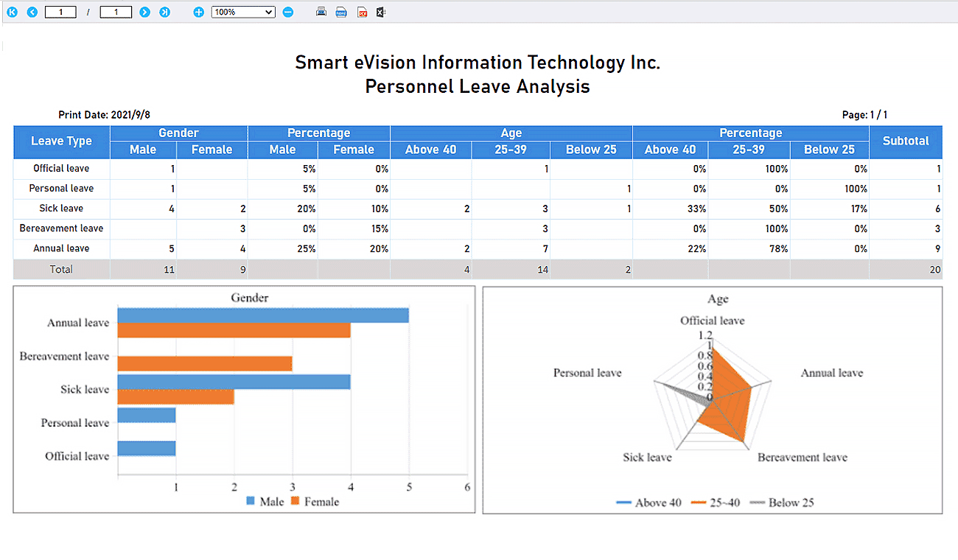The height and width of the screenshot is (560, 958).
Task: Click the Official leave row label in the table
Action: (x=62, y=169)
